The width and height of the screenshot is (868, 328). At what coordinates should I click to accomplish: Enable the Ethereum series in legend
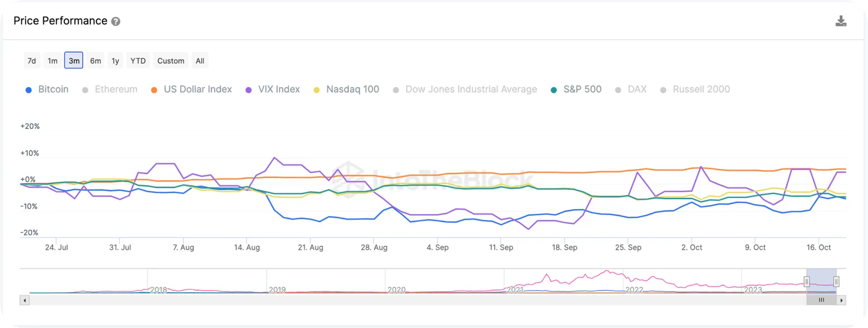click(x=110, y=90)
